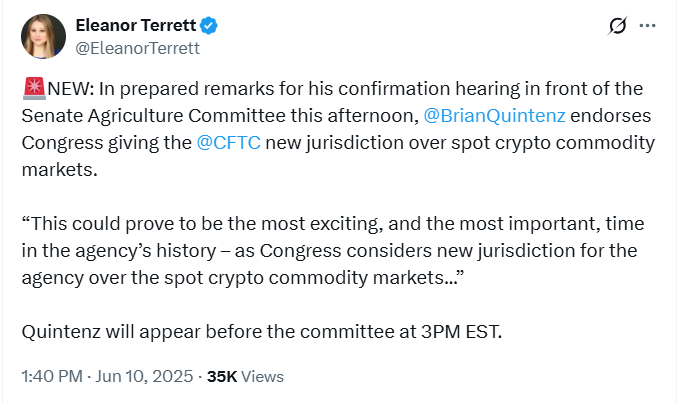The width and height of the screenshot is (678, 403).
Task: Click the Jun 10, 2025 post date
Action: coord(144,376)
